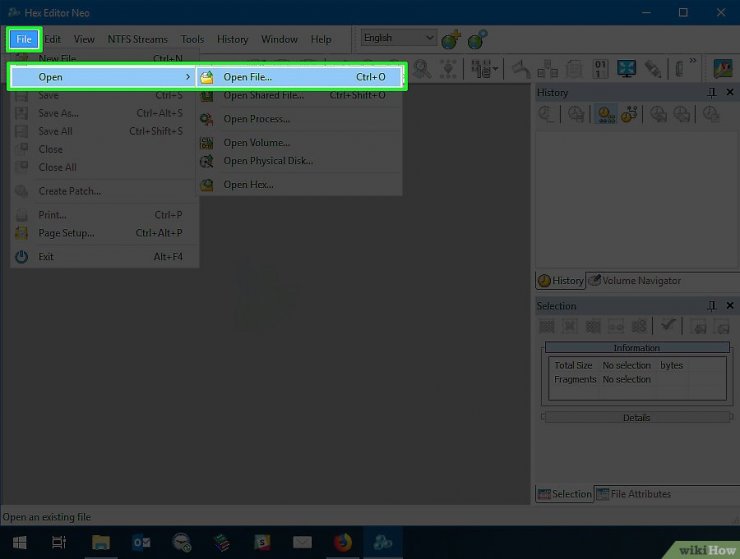Switch to the Volume Navigator tab
The width and height of the screenshot is (740, 559).
(x=635, y=280)
